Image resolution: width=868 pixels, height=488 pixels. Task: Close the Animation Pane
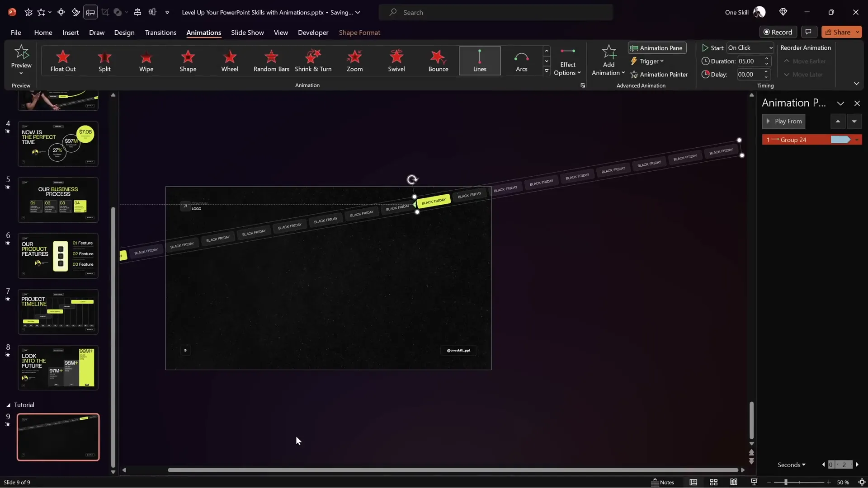tap(857, 103)
